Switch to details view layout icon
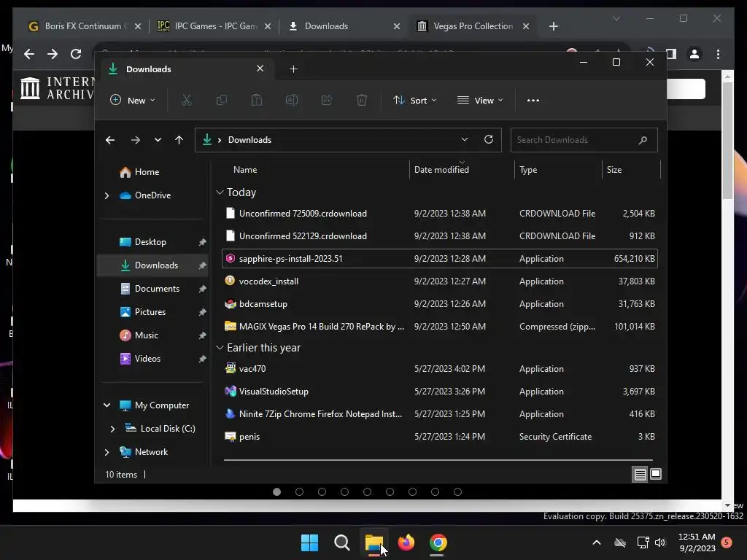Image resolution: width=747 pixels, height=560 pixels. (x=640, y=474)
